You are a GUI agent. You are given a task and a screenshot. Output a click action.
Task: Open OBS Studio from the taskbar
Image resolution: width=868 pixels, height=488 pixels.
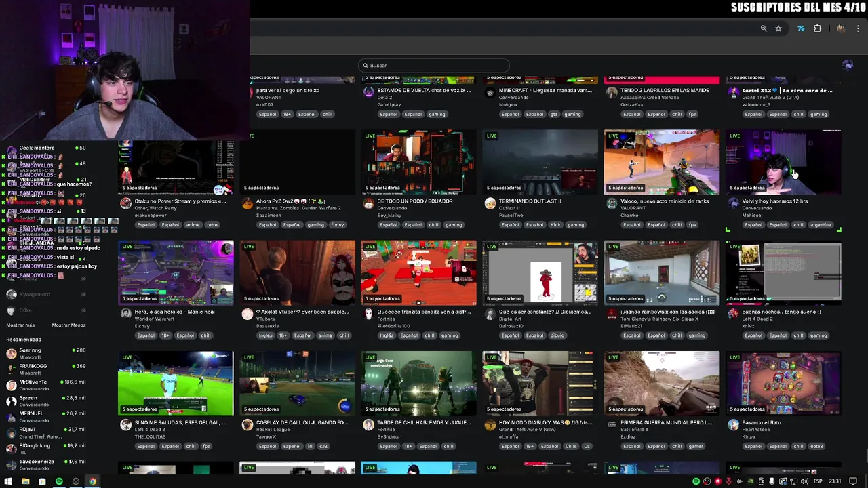tap(76, 481)
